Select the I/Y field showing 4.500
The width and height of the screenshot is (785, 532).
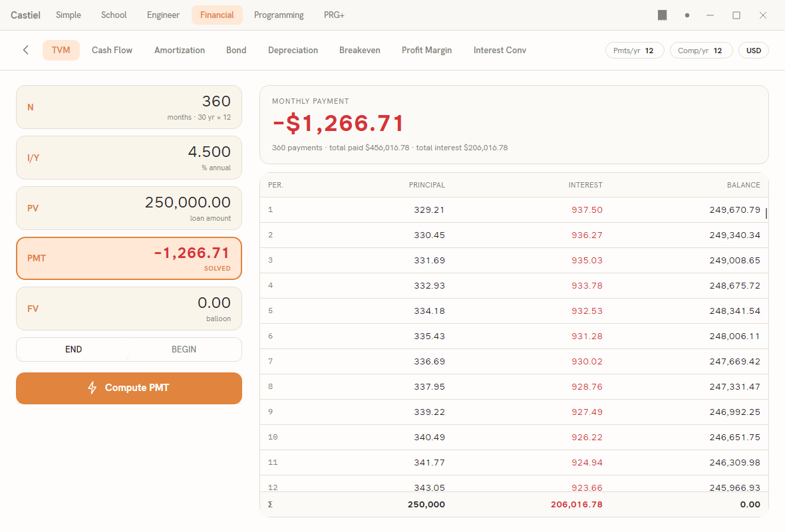tap(129, 158)
